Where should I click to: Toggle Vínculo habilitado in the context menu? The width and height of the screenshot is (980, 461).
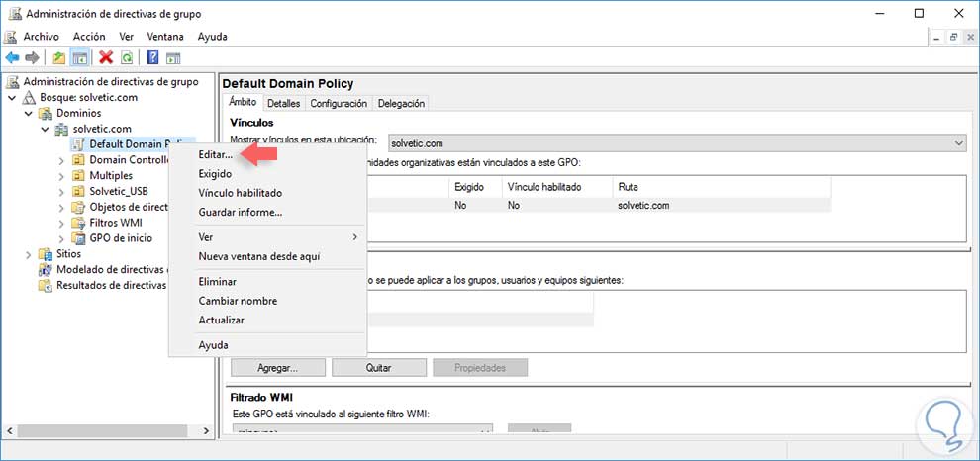tap(240, 193)
